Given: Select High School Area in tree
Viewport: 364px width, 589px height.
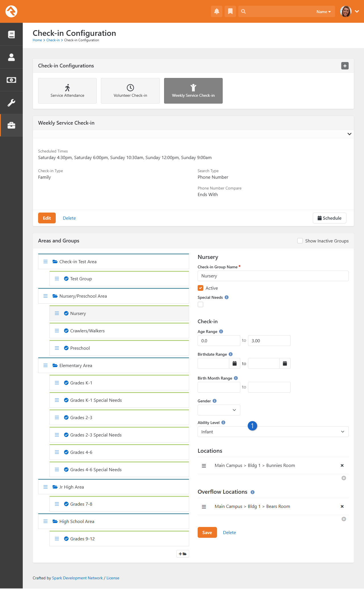Looking at the screenshot, I should (x=113, y=521).
